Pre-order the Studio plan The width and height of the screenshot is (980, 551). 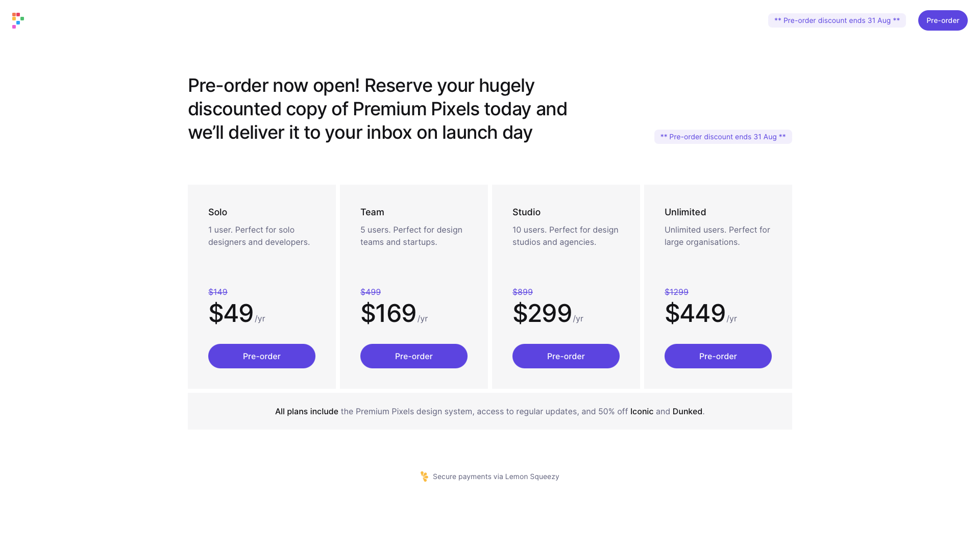pos(566,356)
